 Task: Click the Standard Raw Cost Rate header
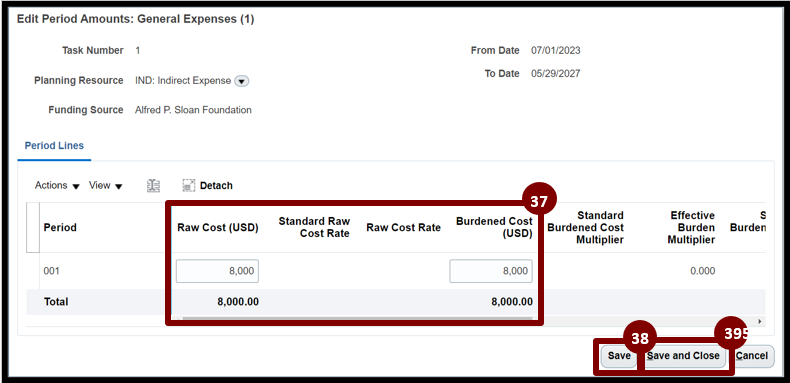point(314,228)
